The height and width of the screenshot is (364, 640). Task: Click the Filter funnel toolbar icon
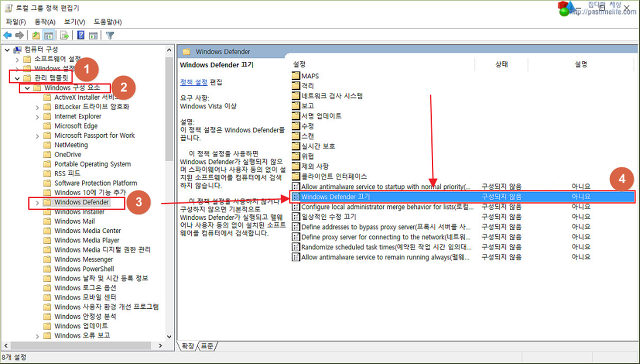click(x=109, y=36)
